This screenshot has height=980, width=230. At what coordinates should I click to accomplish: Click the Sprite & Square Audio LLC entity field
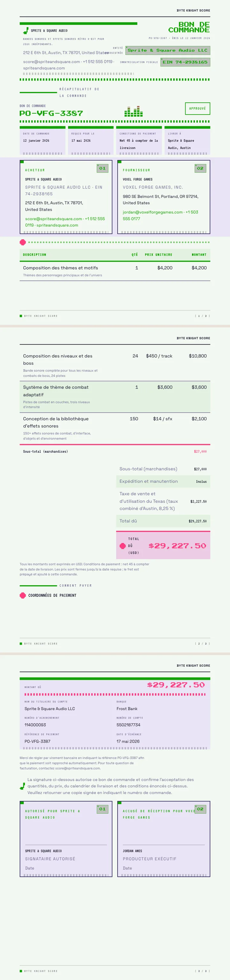click(168, 50)
